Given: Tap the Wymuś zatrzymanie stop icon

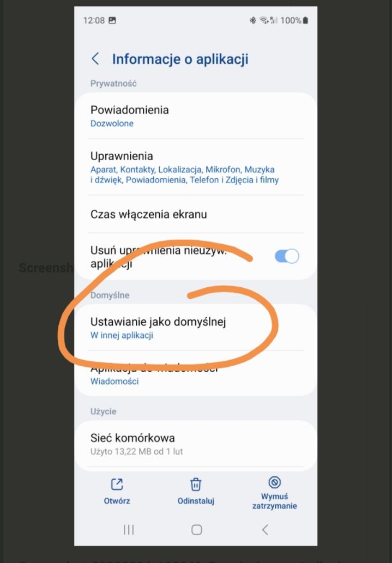Looking at the screenshot, I should point(274,482).
